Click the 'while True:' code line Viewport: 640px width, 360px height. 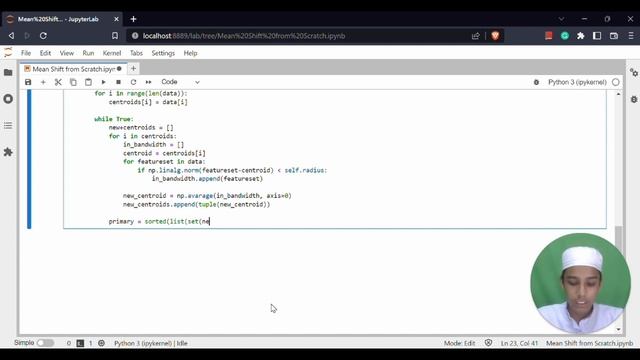(x=113, y=119)
